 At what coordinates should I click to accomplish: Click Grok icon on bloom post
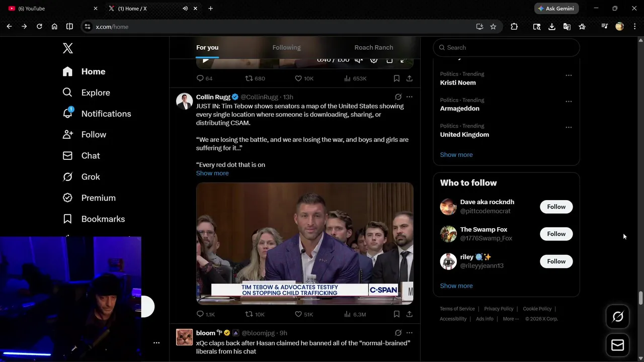pos(398,333)
